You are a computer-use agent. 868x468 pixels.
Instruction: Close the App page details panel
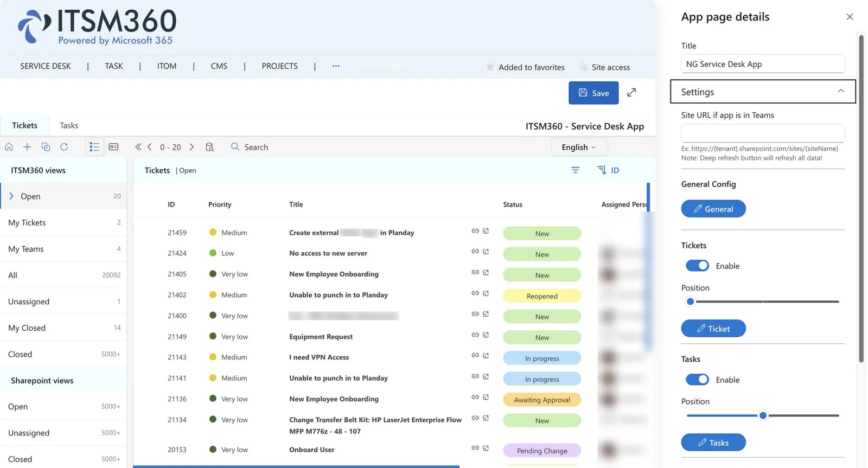click(850, 17)
